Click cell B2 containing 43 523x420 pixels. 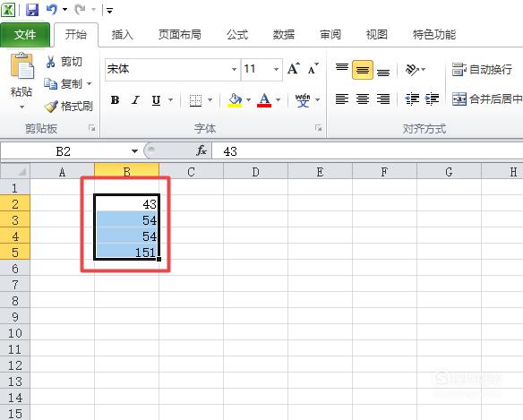point(127,203)
